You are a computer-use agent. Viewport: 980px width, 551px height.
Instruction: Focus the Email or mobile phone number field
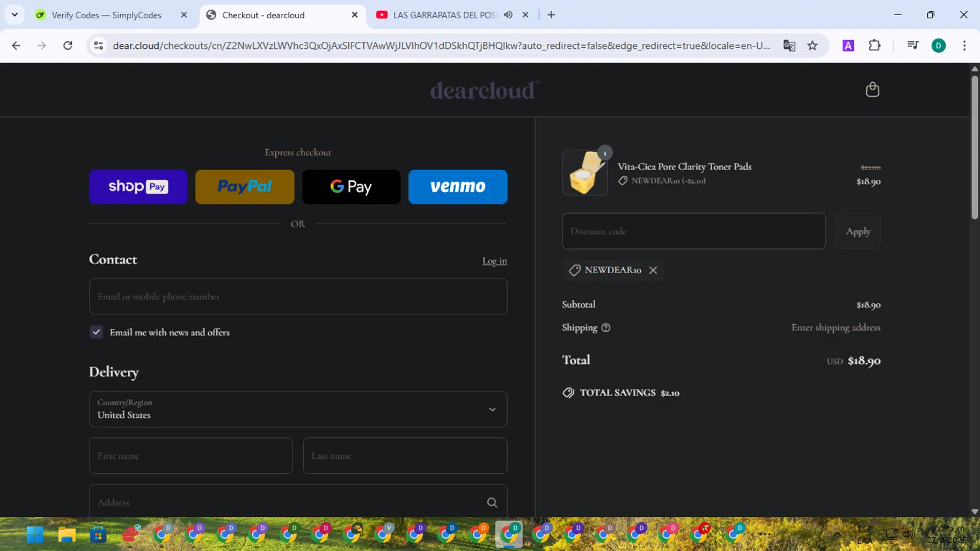pyautogui.click(x=298, y=297)
